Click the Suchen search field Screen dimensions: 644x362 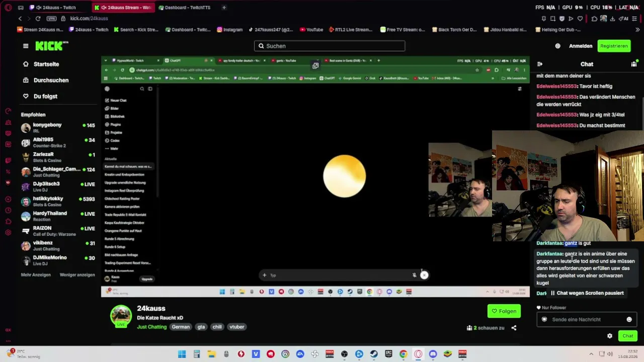(x=330, y=46)
